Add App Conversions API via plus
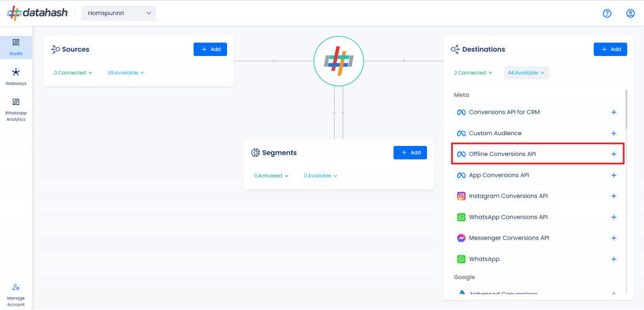The image size is (644, 310). pos(614,175)
